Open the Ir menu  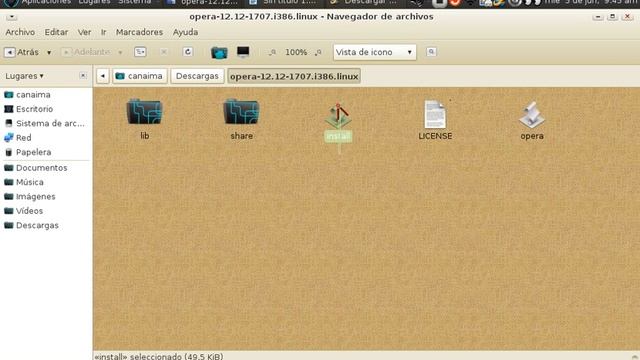(x=104, y=32)
